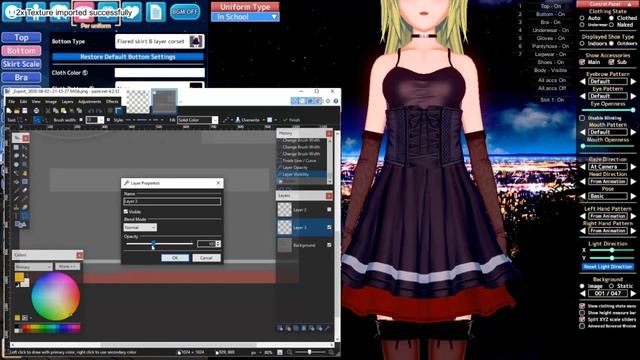Switch to the Skirt Scale tab
This screenshot has height=360, width=640.
click(x=21, y=64)
